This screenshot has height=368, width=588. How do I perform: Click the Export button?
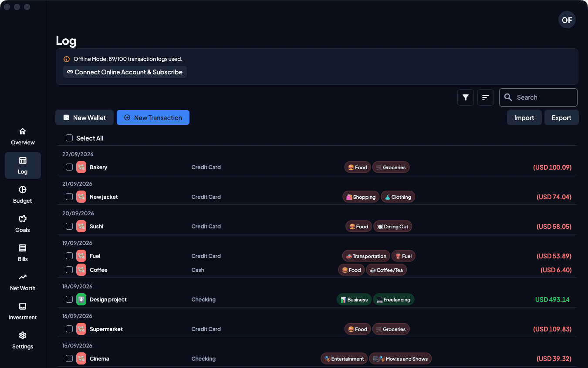click(561, 117)
